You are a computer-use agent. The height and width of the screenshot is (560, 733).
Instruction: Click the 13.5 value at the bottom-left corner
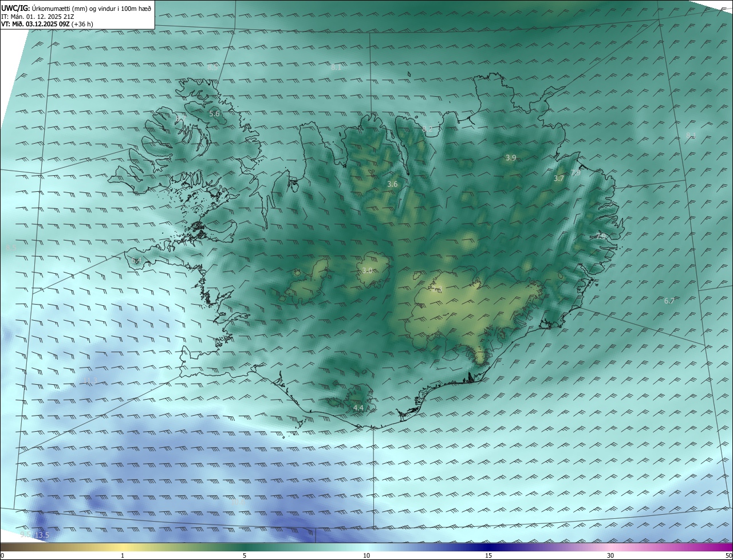[x=42, y=535]
